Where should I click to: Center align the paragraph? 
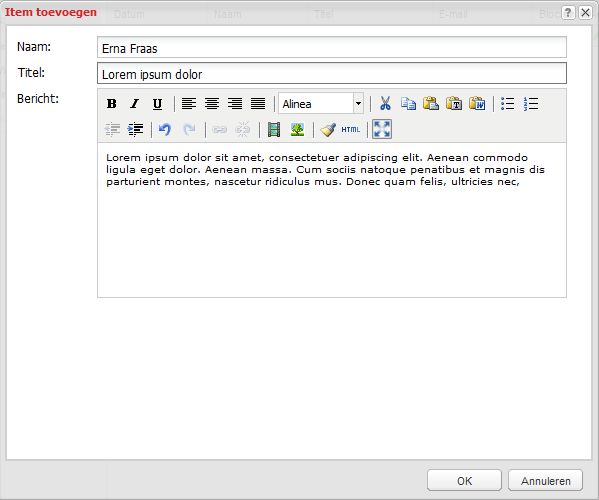point(212,104)
